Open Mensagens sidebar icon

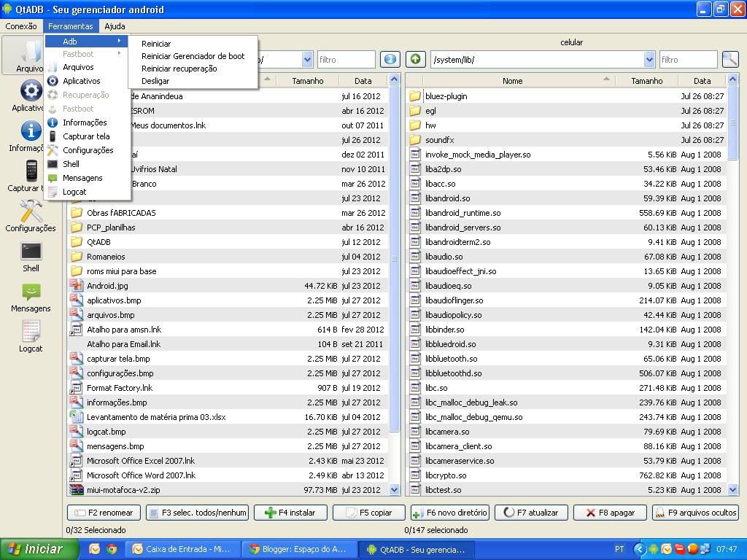point(31,292)
